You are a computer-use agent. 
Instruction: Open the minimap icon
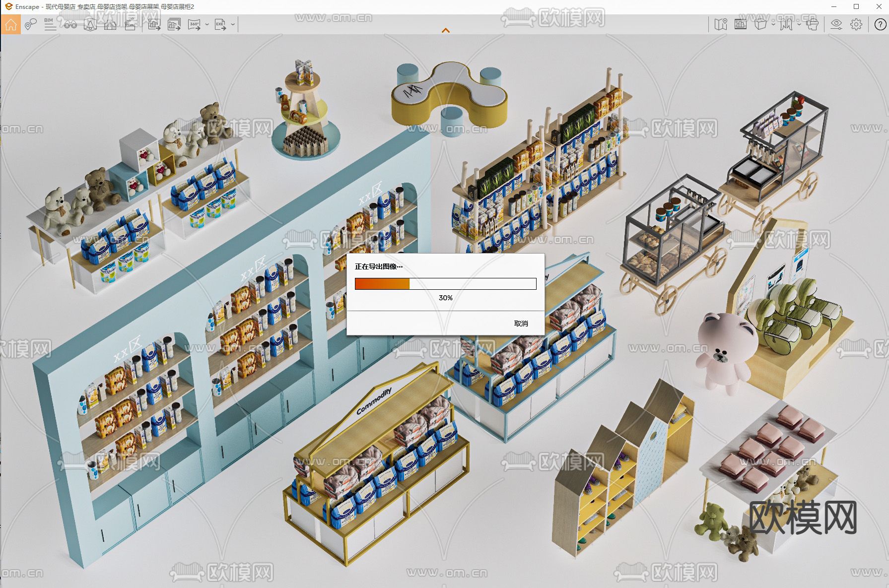tap(720, 24)
